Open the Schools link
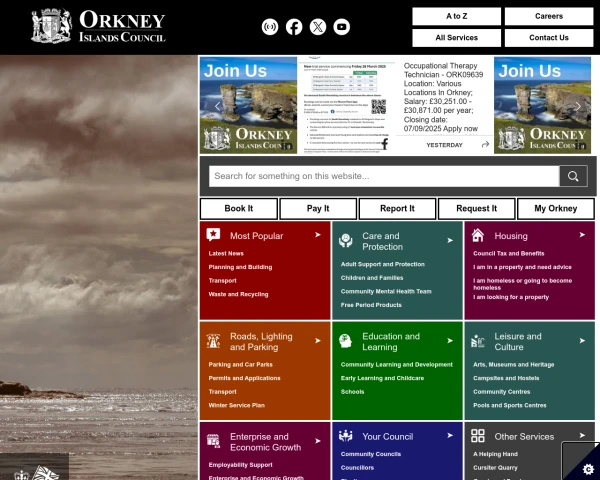The width and height of the screenshot is (600, 480). coord(352,392)
